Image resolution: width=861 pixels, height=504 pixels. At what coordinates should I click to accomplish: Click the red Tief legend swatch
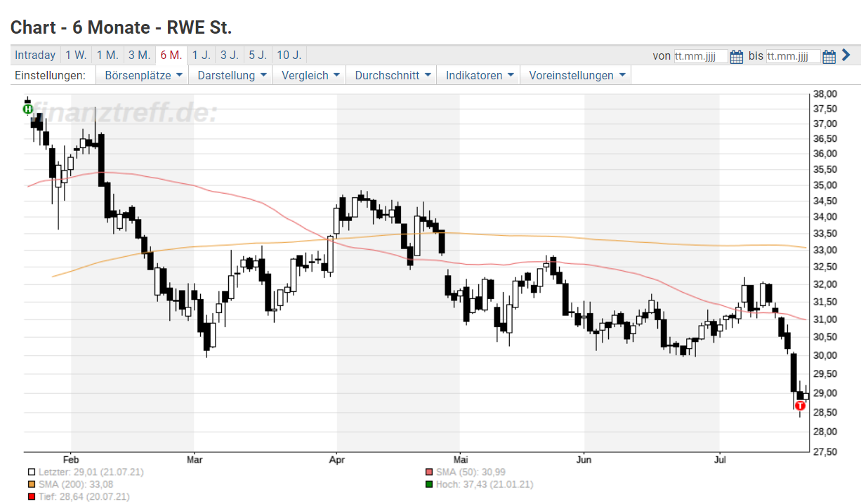[x=32, y=496]
